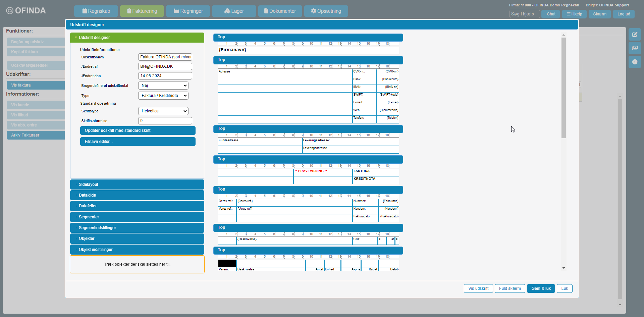Click the scroll-down arrow in designer preview

coord(563,268)
